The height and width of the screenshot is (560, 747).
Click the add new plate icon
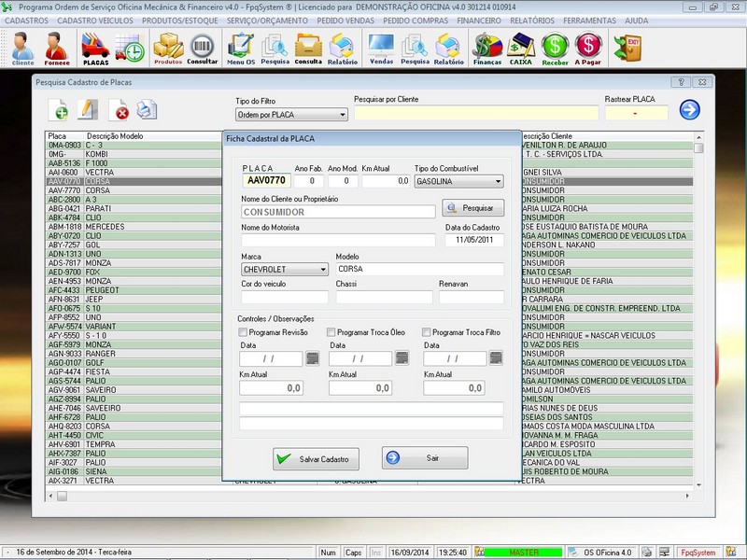click(x=59, y=110)
